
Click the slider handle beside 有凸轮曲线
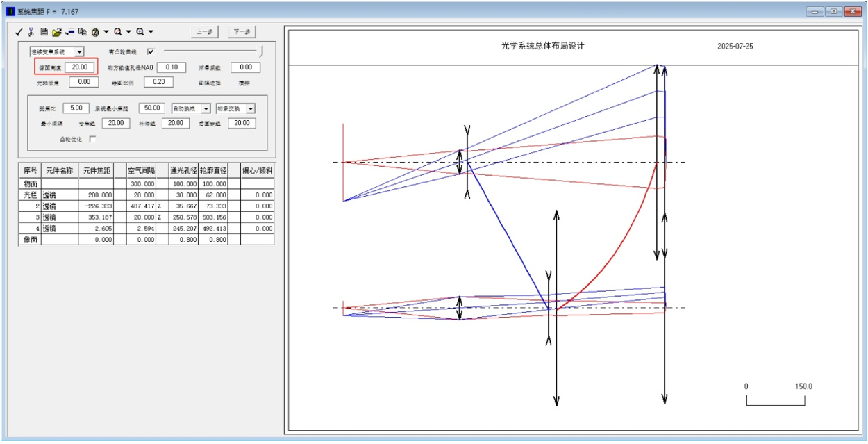(261, 51)
